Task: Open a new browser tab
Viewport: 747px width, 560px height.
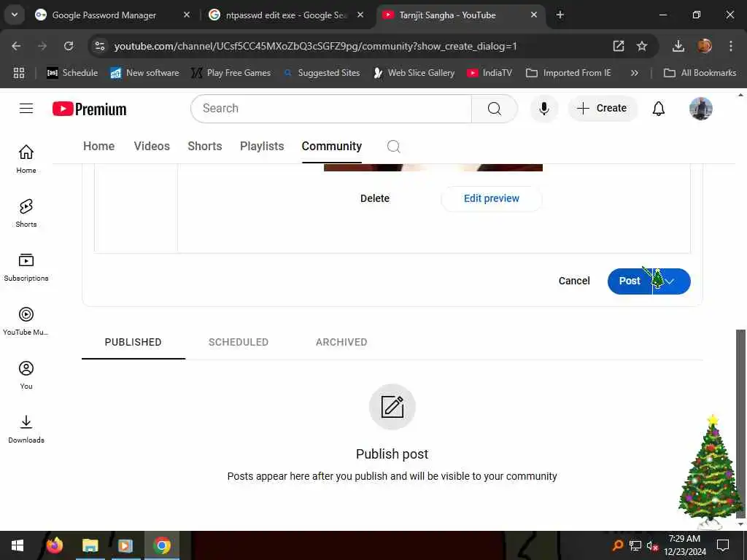Action: pos(560,15)
